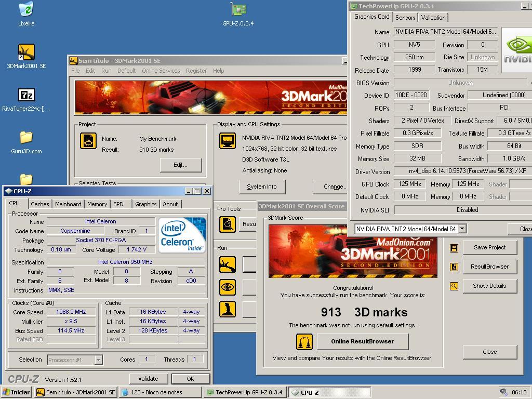
Task: Open the Processor #1 selection dropdown
Action: click(98, 360)
